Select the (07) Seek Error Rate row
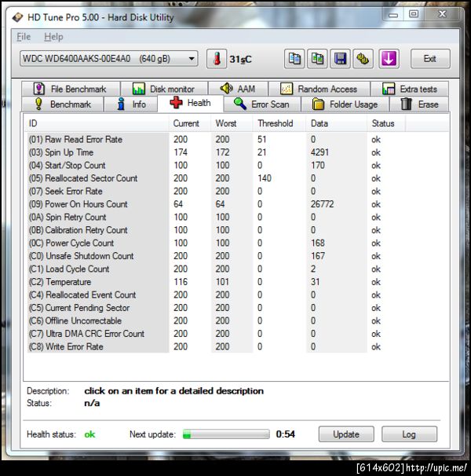The height and width of the screenshot is (476, 471). point(215,191)
